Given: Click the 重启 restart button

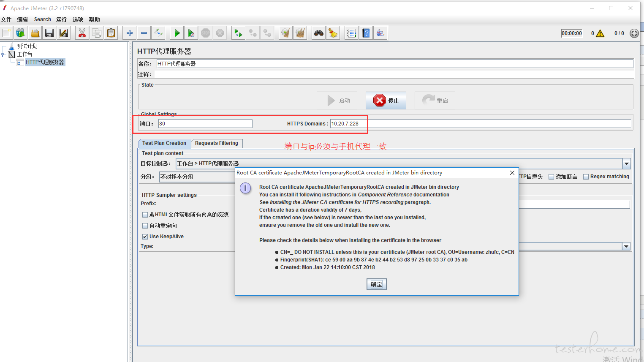Looking at the screenshot, I should [x=435, y=101].
